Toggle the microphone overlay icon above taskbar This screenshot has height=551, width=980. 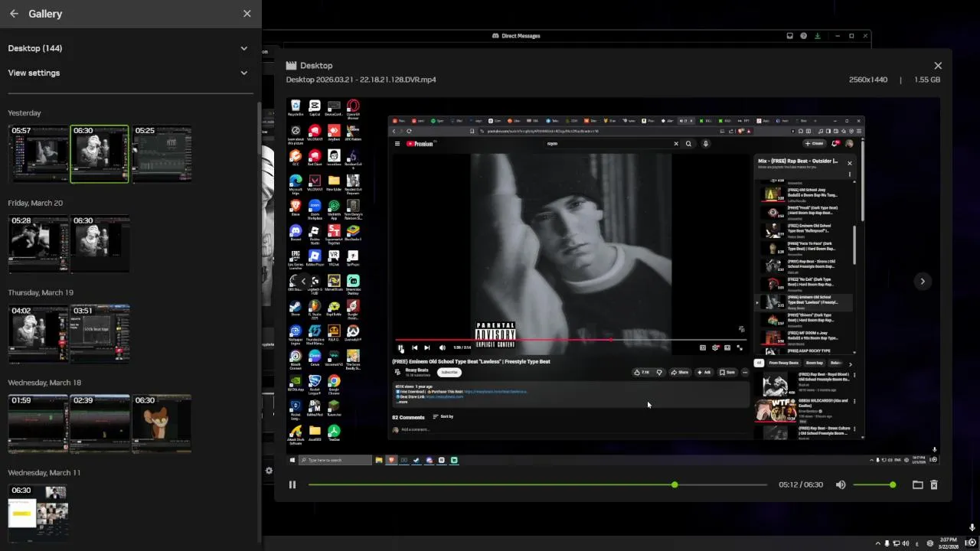pyautogui.click(x=972, y=527)
